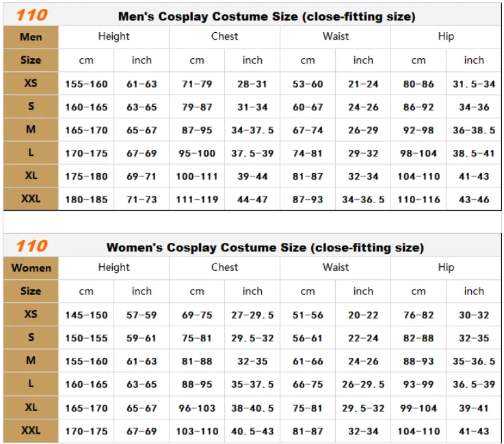Click the Men header cell
The width and height of the screenshot is (504, 444).
click(x=31, y=37)
